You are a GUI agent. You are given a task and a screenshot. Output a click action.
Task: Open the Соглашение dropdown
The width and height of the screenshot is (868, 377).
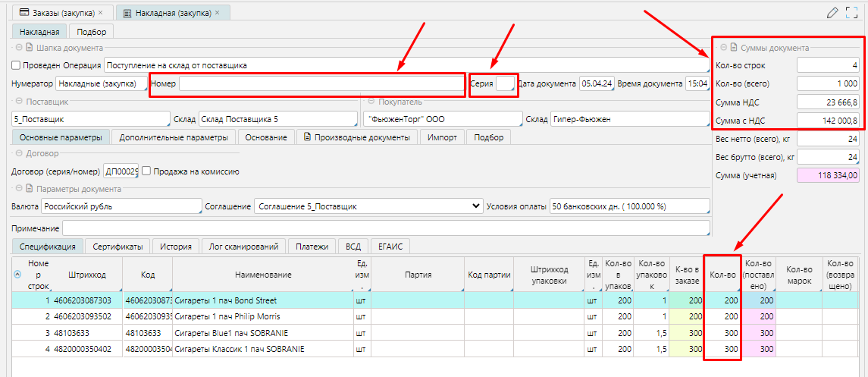(476, 206)
